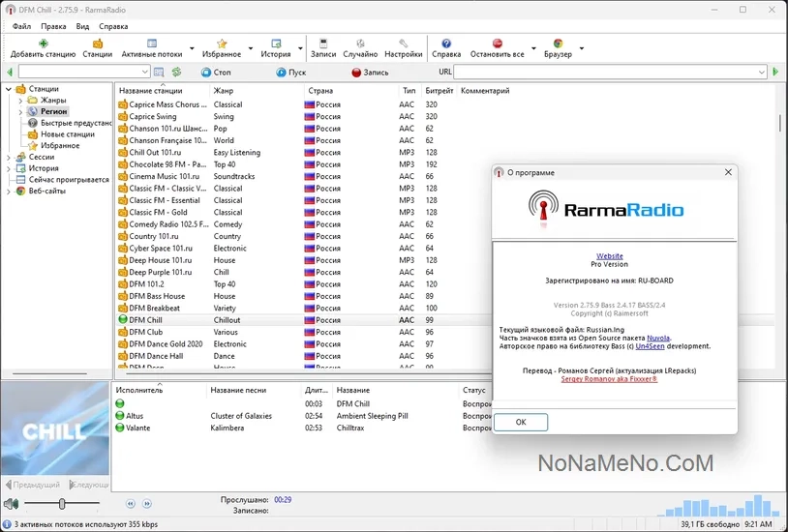This screenshot has width=788, height=532.
Task: Click the Случайно random station icon
Action: 360,44
